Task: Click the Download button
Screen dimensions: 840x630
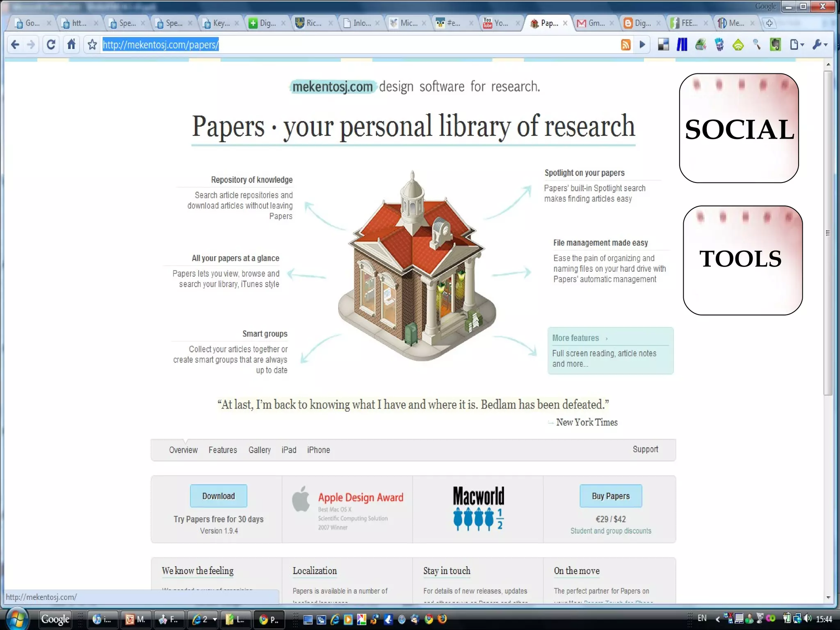Action: [x=218, y=496]
